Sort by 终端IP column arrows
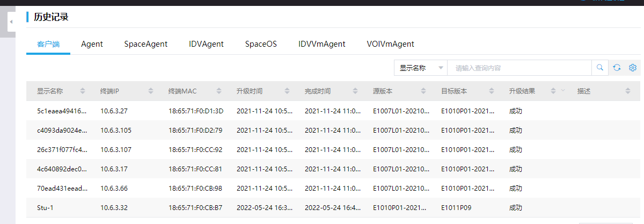 [151, 91]
